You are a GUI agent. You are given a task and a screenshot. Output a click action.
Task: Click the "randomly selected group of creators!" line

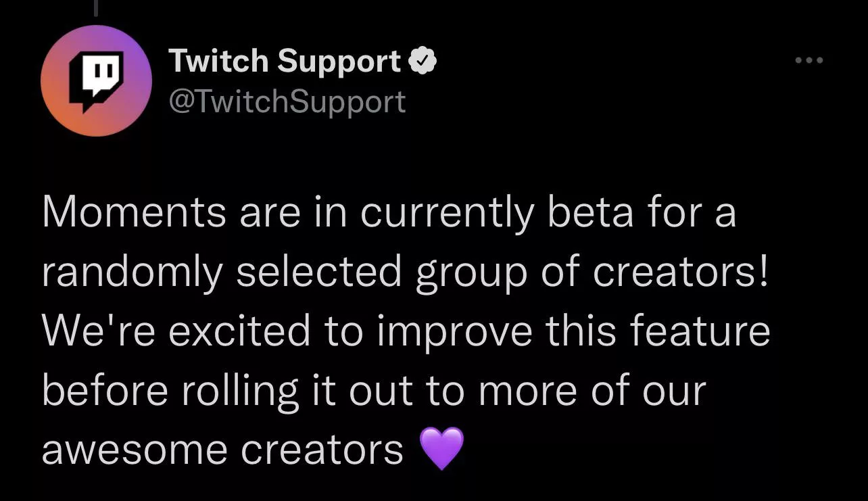click(x=405, y=272)
